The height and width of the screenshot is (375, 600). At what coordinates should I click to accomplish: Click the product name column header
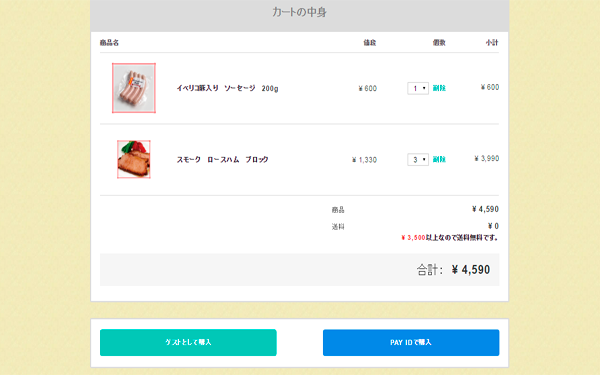pyautogui.click(x=109, y=42)
